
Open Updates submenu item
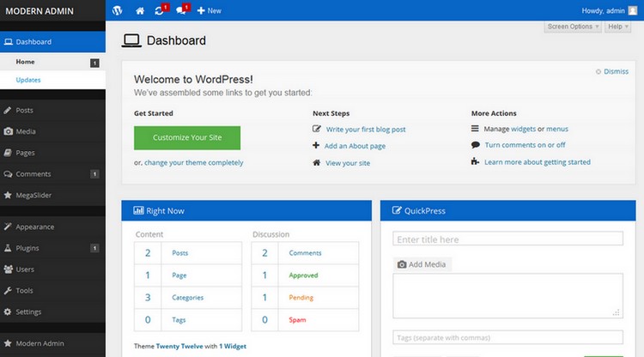click(28, 80)
